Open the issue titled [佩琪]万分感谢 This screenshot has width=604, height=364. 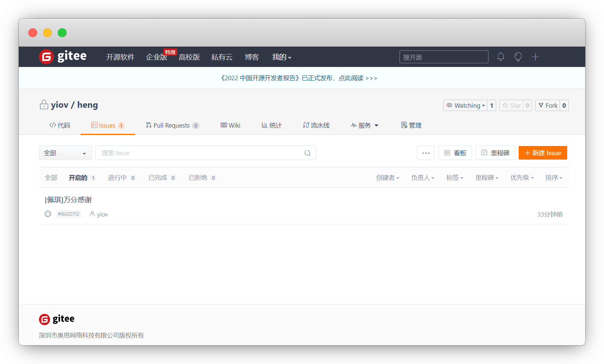coord(68,200)
